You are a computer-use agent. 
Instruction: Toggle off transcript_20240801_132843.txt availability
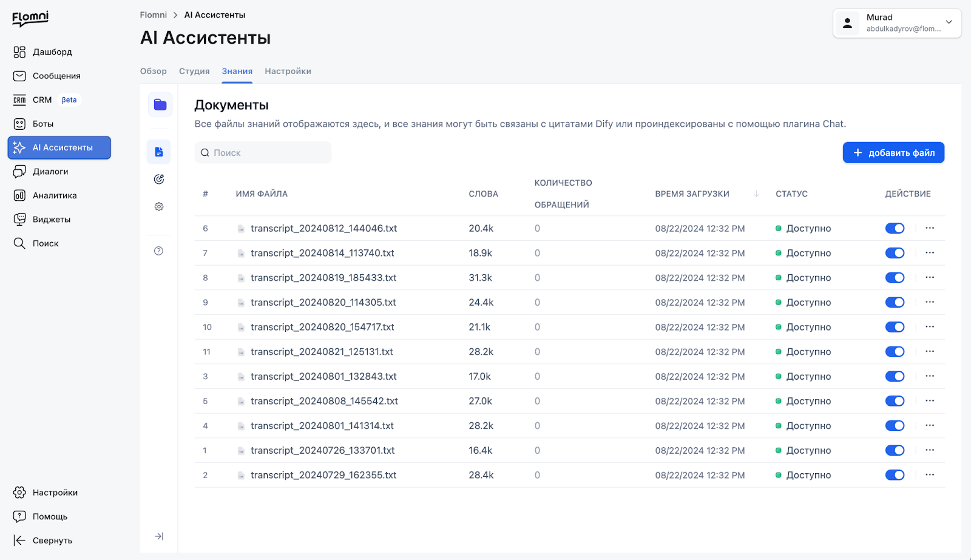tap(895, 376)
